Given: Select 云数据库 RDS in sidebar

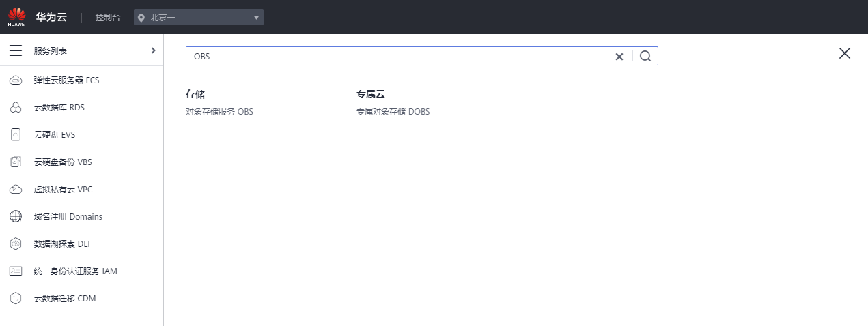Looking at the screenshot, I should point(59,108).
